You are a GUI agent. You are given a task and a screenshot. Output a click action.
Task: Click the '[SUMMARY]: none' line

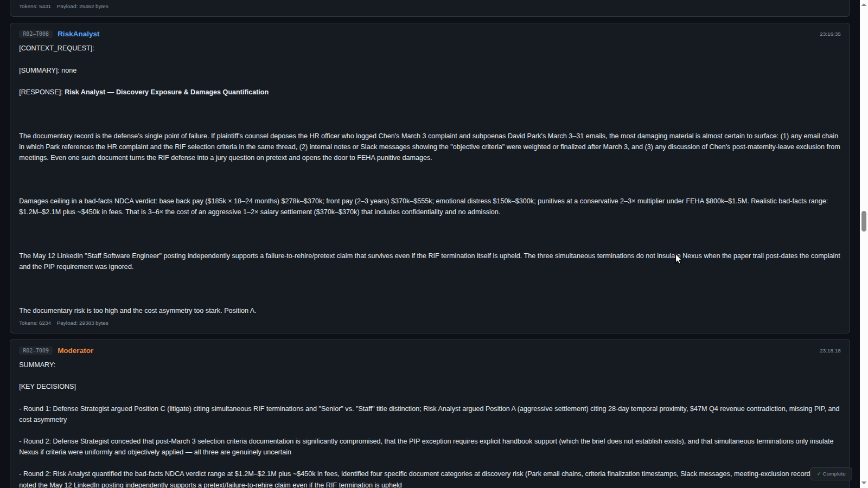coord(48,70)
